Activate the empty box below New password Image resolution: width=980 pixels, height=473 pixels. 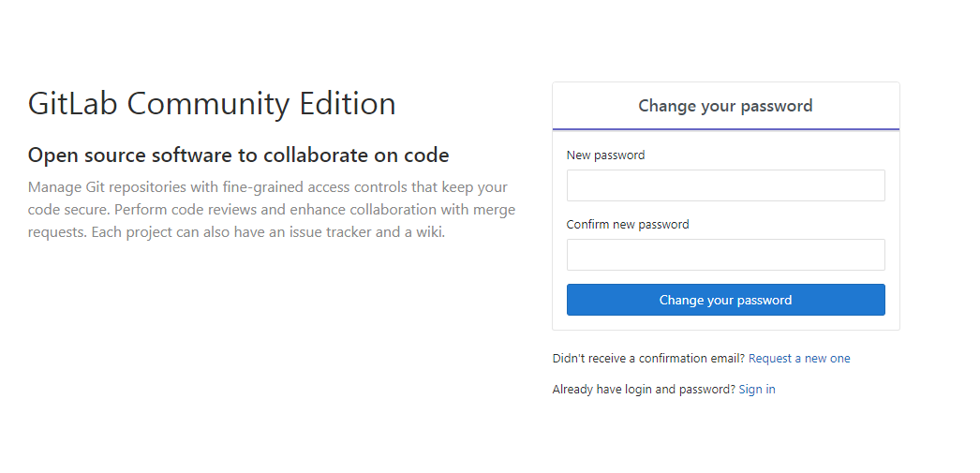tap(725, 185)
